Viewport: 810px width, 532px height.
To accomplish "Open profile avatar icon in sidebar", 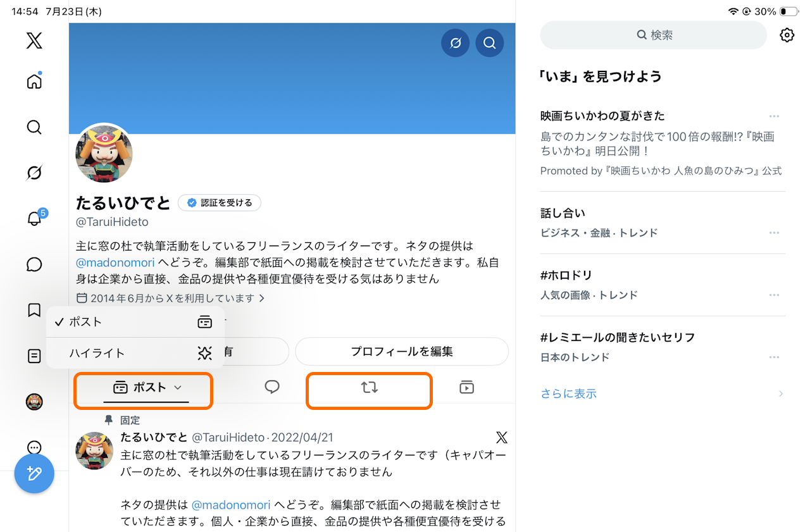I will pyautogui.click(x=34, y=402).
